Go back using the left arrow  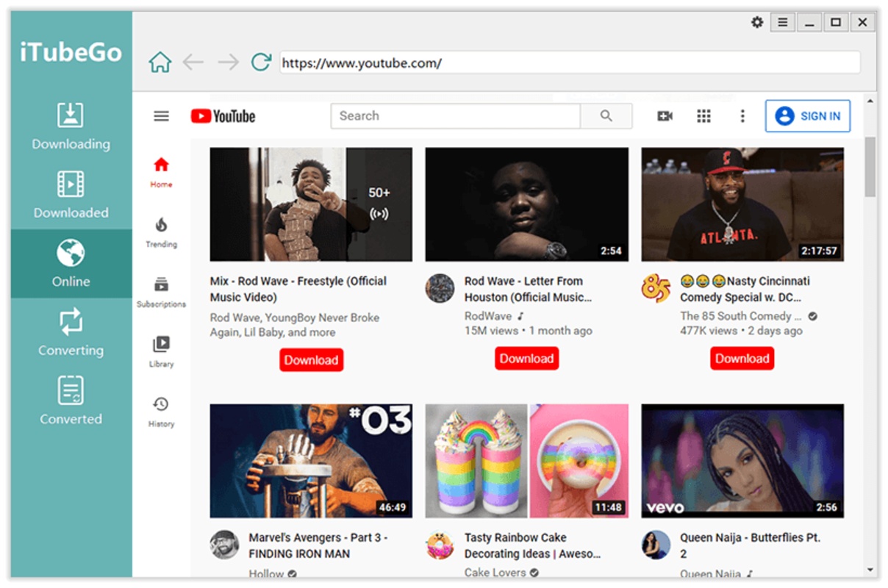[193, 62]
